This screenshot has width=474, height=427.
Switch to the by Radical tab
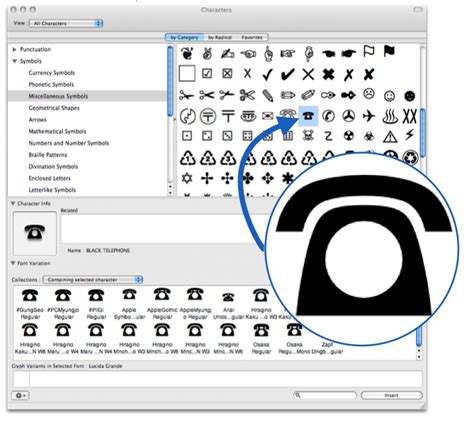[220, 37]
